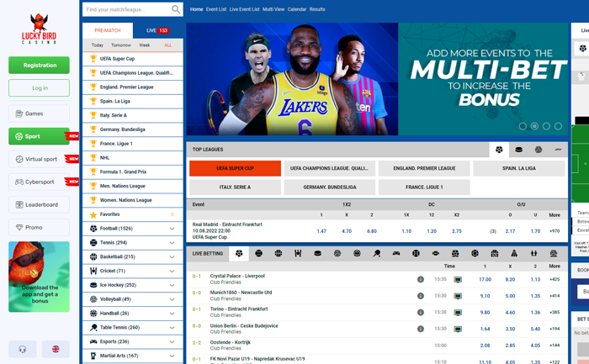The height and width of the screenshot is (364, 589).
Task: Show third banner slide via third dot
Action: pos(546,126)
